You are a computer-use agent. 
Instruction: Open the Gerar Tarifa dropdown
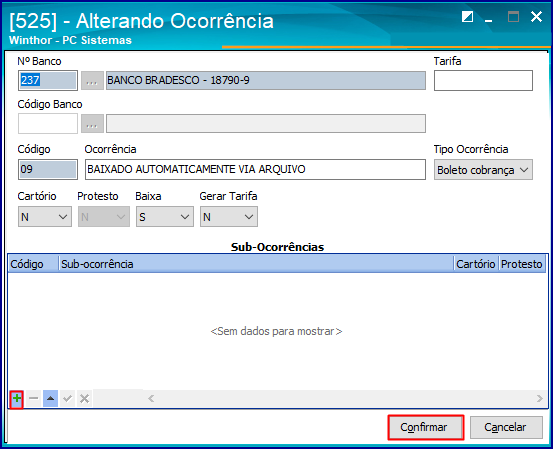pyautogui.click(x=229, y=217)
